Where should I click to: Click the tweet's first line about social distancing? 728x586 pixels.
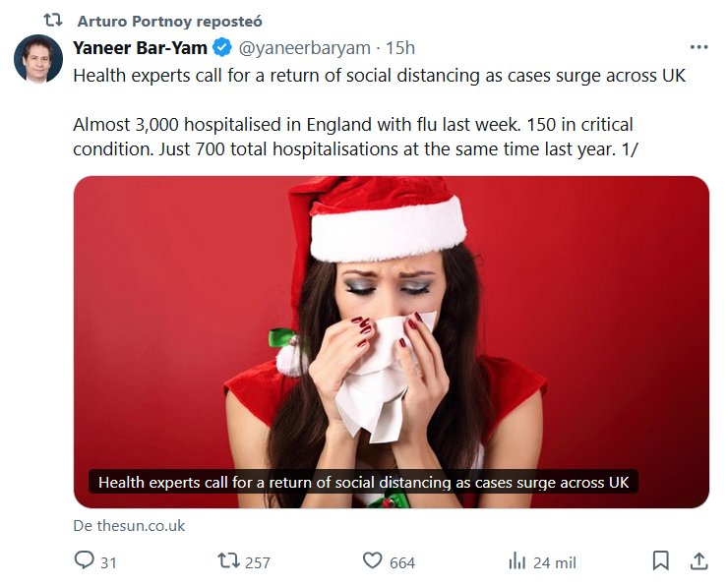pyautogui.click(x=379, y=75)
